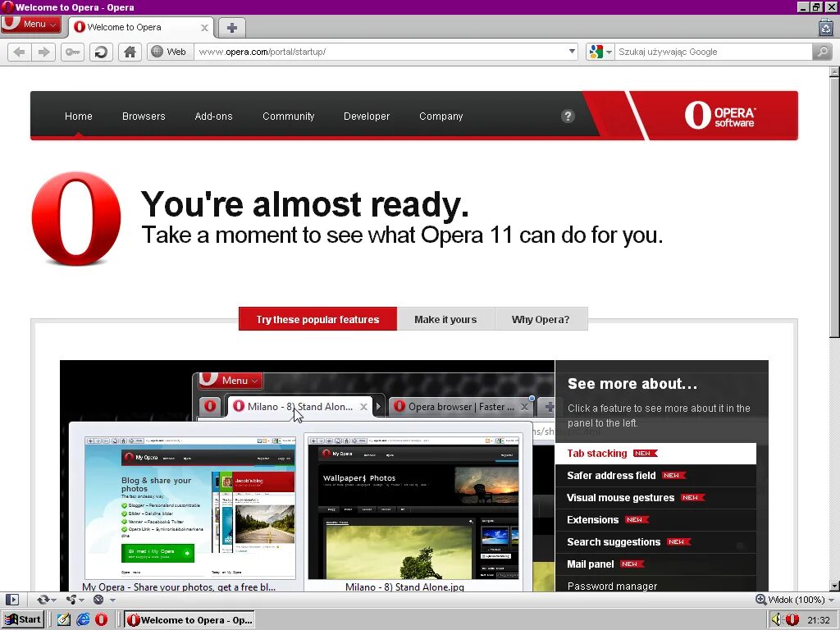840x630 pixels.
Task: Close the Welcome to Opera tab
Action: tap(204, 28)
